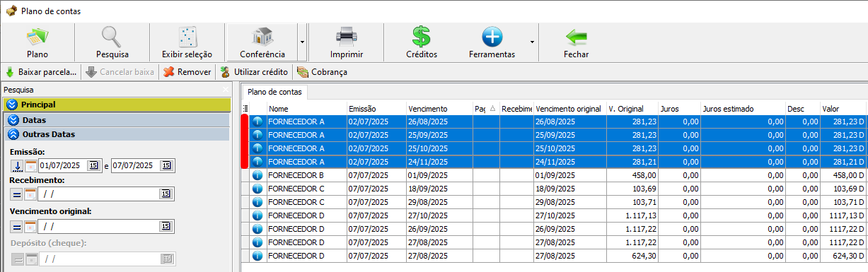
Task: Select FORNECEDOR B name cell
Action: [306, 175]
